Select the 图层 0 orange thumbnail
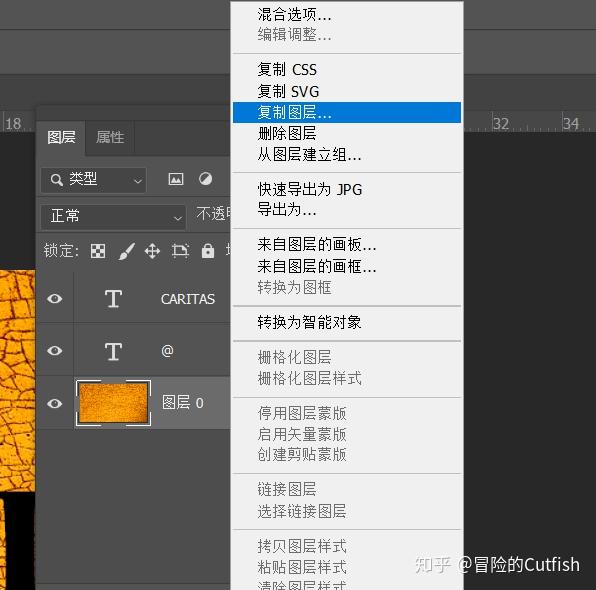This screenshot has height=590, width=596. pyautogui.click(x=114, y=403)
